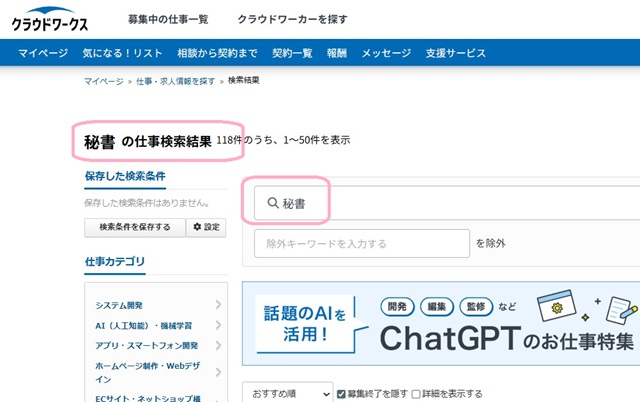Click 118件のうち、1〜50件を表示 text
This screenshot has height=402, width=640.
pos(283,140)
